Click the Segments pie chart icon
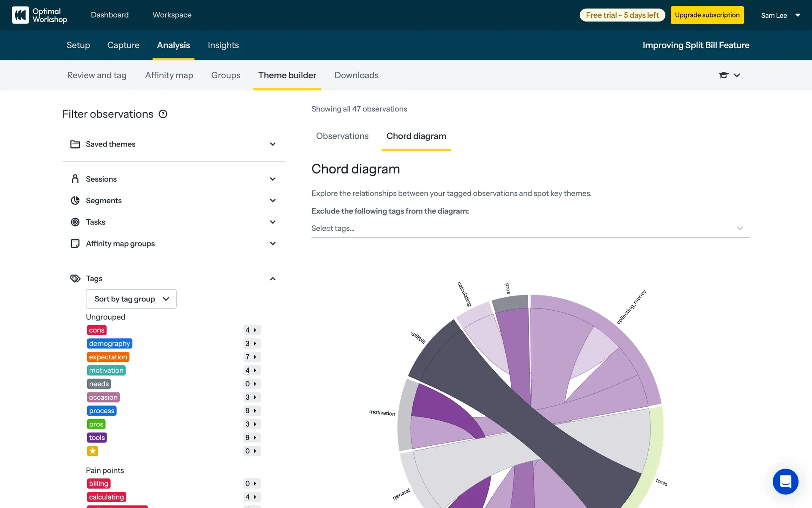Viewport: 812px width, 508px height. point(75,201)
